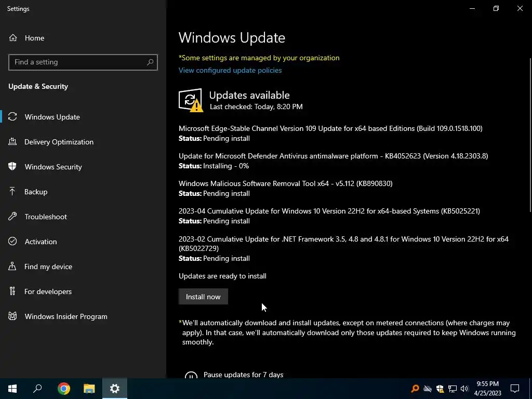Image resolution: width=532 pixels, height=399 pixels.
Task: Select Windows Update in the sidebar
Action: click(83, 117)
